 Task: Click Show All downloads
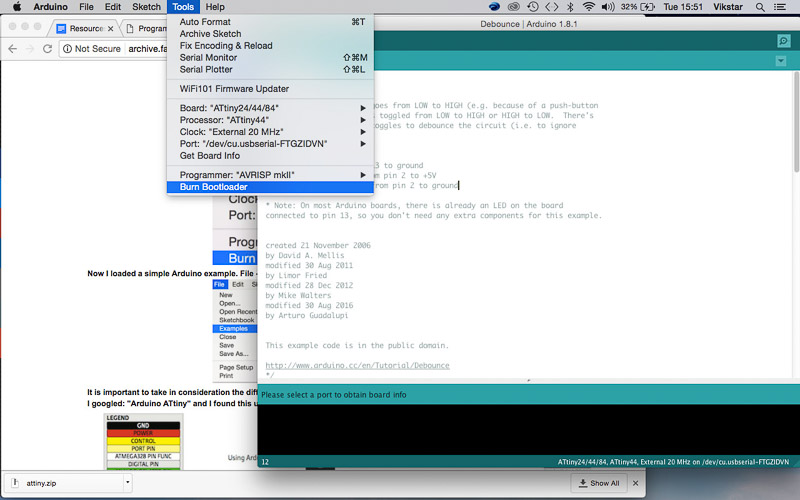tap(598, 483)
